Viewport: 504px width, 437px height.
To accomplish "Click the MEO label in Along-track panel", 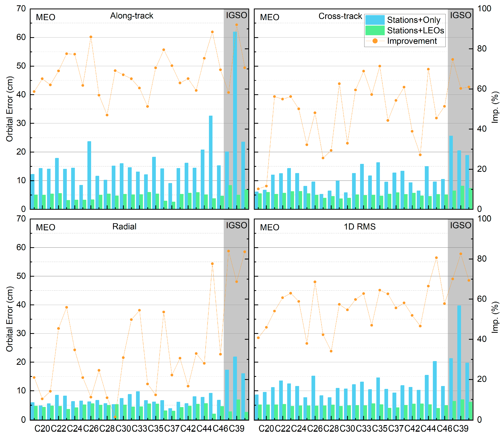I will [45, 17].
